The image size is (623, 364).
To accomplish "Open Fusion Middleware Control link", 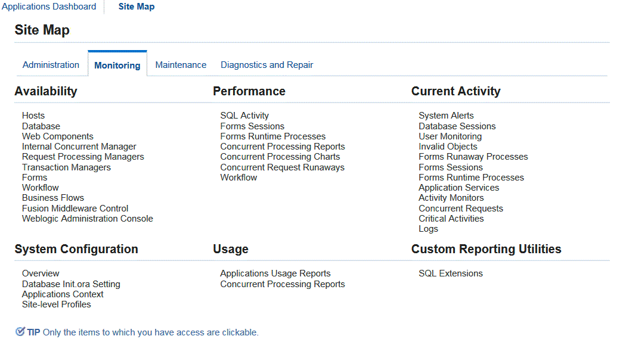I will coord(75,209).
